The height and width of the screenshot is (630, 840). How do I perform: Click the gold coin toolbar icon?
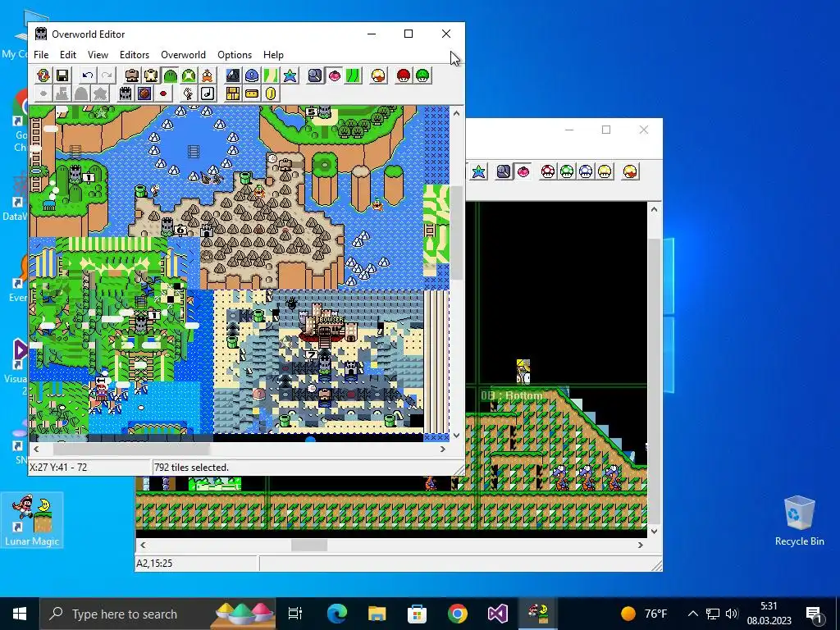click(x=271, y=94)
